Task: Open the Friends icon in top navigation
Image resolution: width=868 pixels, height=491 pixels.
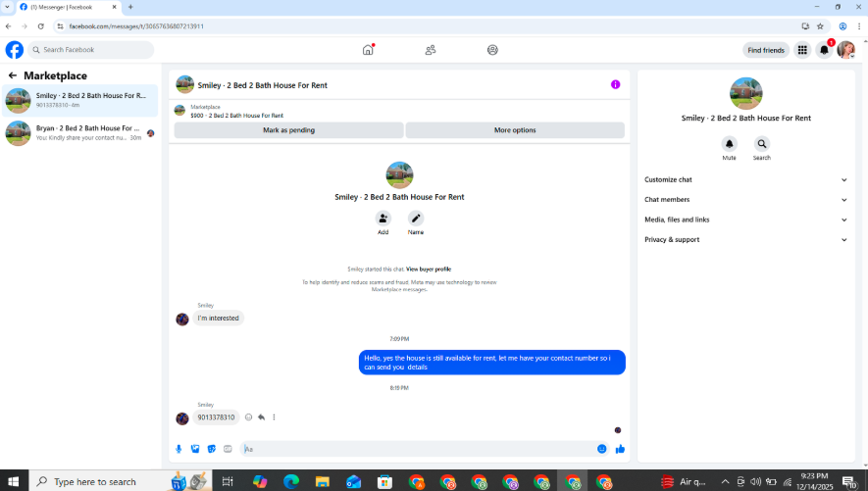Action: (x=431, y=50)
